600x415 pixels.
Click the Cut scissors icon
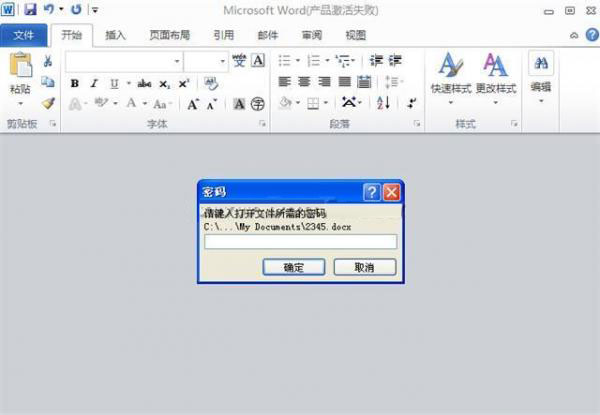(48, 60)
